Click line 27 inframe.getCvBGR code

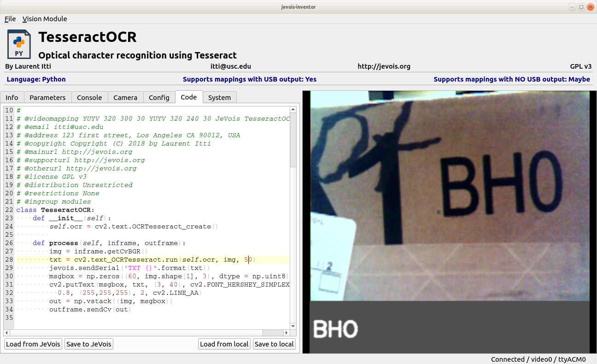click(99, 251)
